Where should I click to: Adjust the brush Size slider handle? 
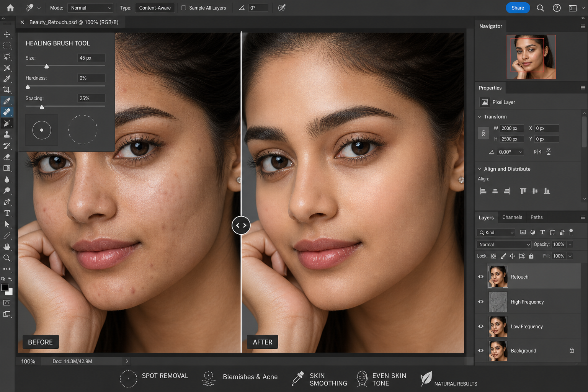click(x=47, y=67)
